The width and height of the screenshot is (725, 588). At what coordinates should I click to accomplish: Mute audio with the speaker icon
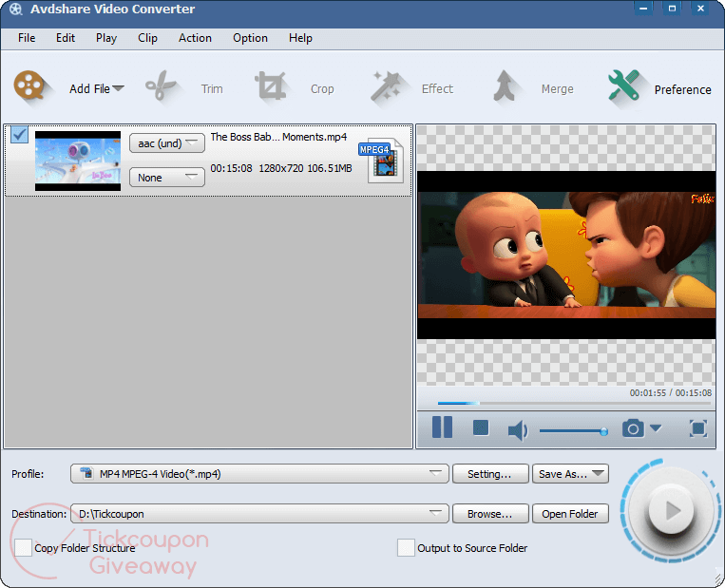pos(518,431)
